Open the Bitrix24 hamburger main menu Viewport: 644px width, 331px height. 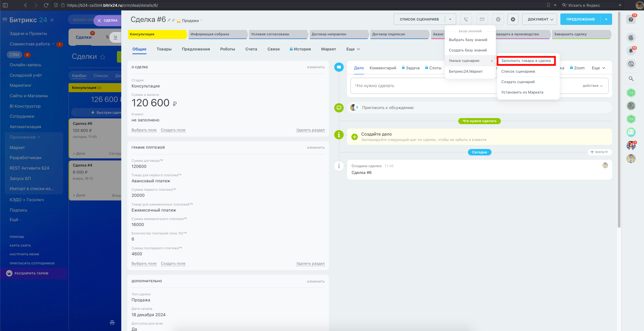pyautogui.click(x=5, y=20)
